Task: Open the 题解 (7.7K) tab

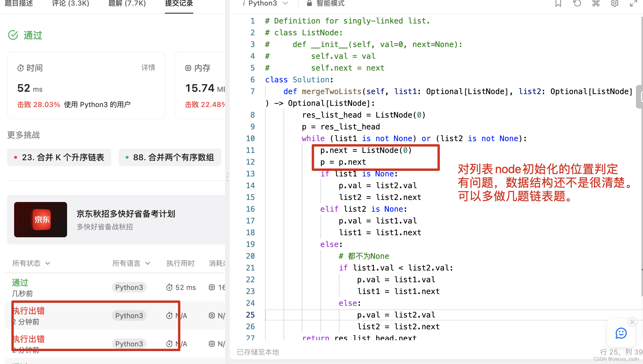Action: pyautogui.click(x=127, y=3)
